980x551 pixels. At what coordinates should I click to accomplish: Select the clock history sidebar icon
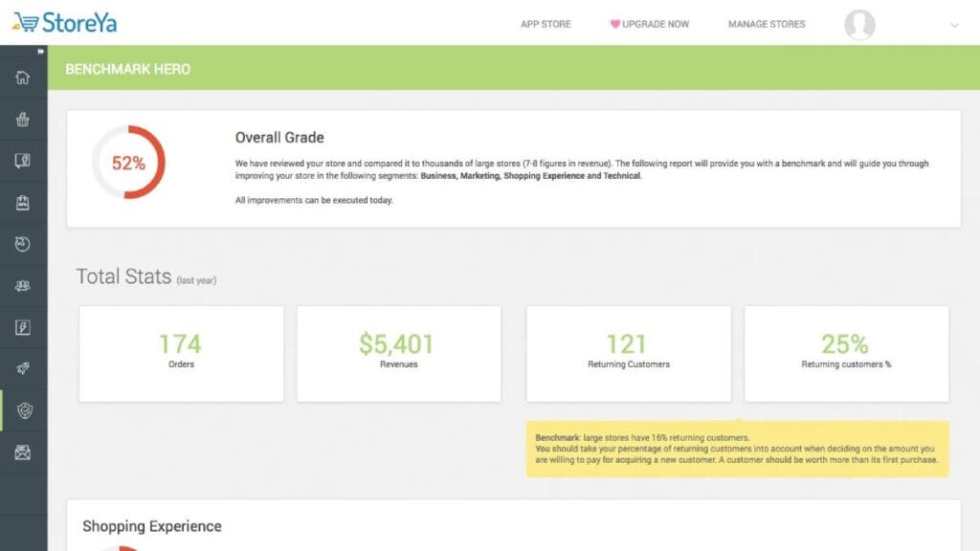(x=23, y=244)
